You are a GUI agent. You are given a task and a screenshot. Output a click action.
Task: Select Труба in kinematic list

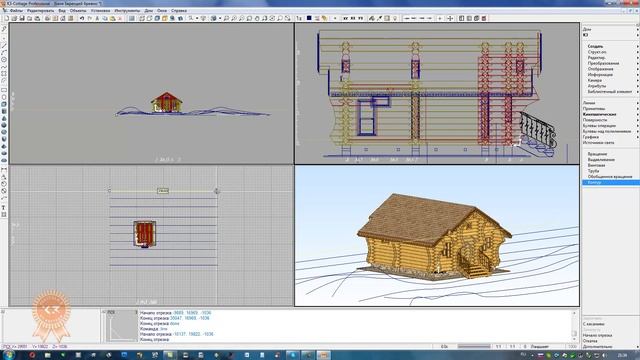593,171
